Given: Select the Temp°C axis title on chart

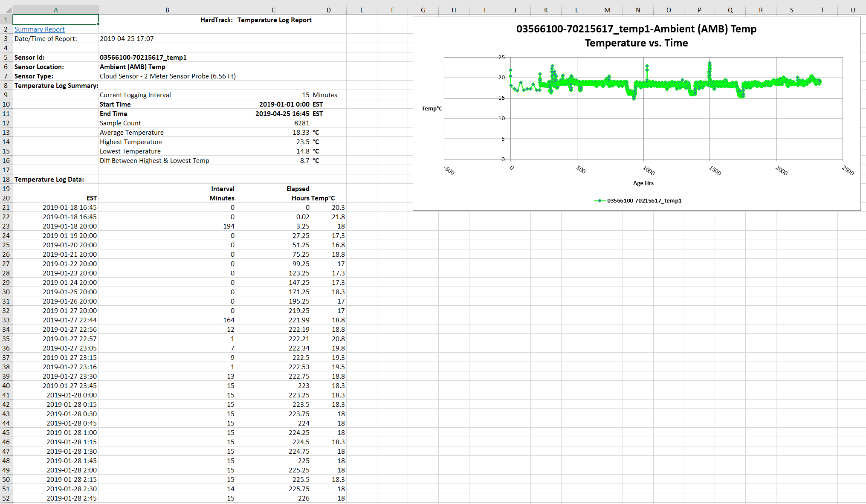Looking at the screenshot, I should point(432,109).
